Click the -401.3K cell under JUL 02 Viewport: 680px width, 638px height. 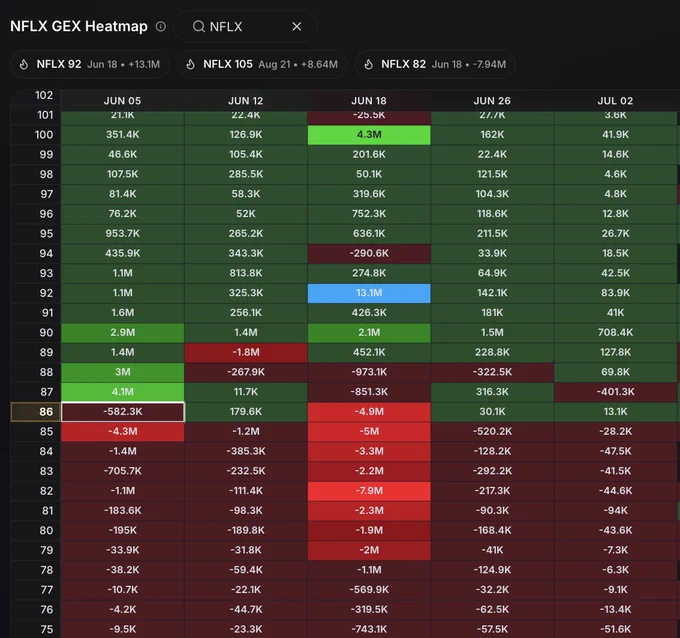[x=615, y=392]
